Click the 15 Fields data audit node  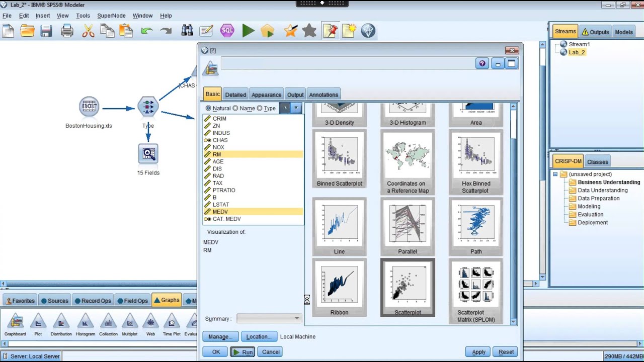[148, 154]
